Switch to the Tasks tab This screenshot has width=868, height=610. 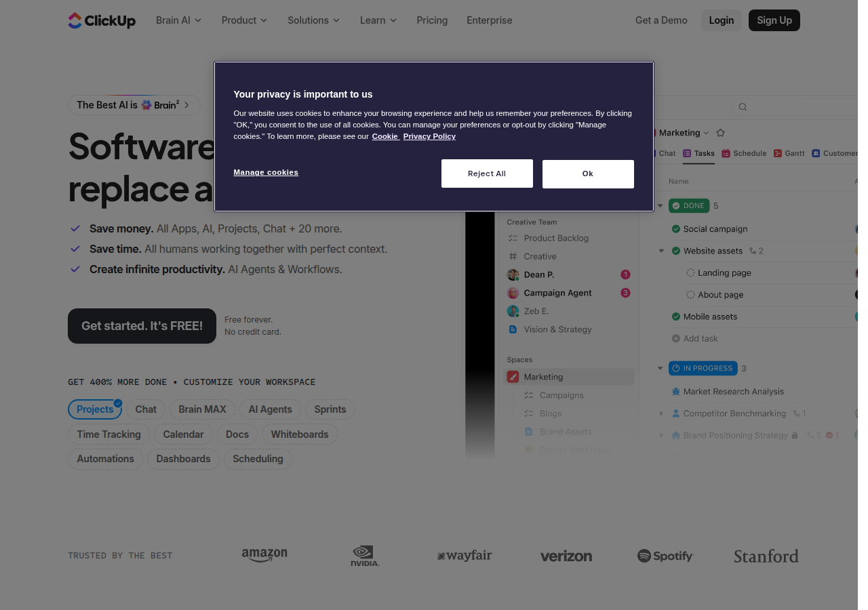pos(698,153)
